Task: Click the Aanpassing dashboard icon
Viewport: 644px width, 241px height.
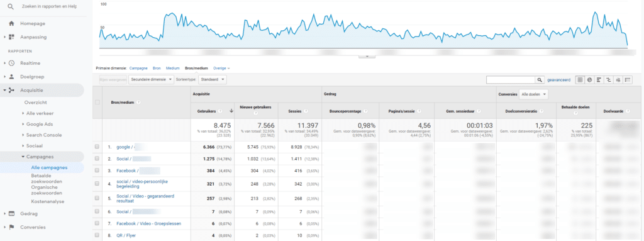Action: click(x=11, y=37)
